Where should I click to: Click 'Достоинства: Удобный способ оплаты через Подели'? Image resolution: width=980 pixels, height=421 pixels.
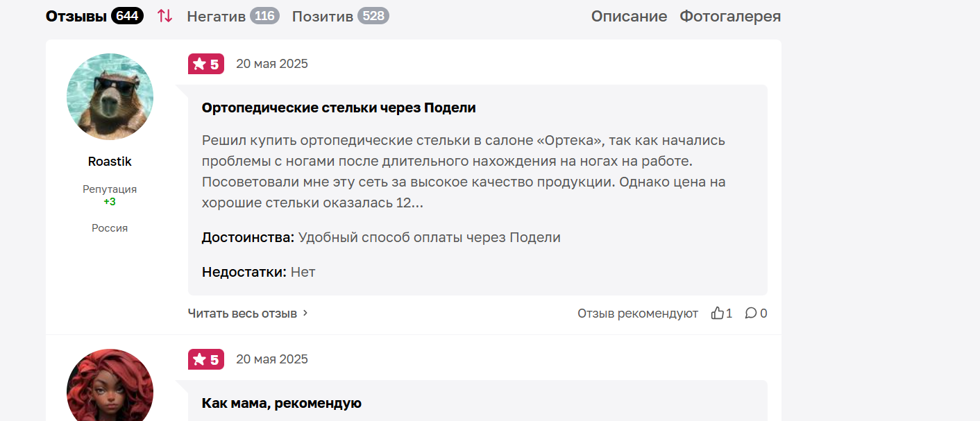tap(381, 238)
